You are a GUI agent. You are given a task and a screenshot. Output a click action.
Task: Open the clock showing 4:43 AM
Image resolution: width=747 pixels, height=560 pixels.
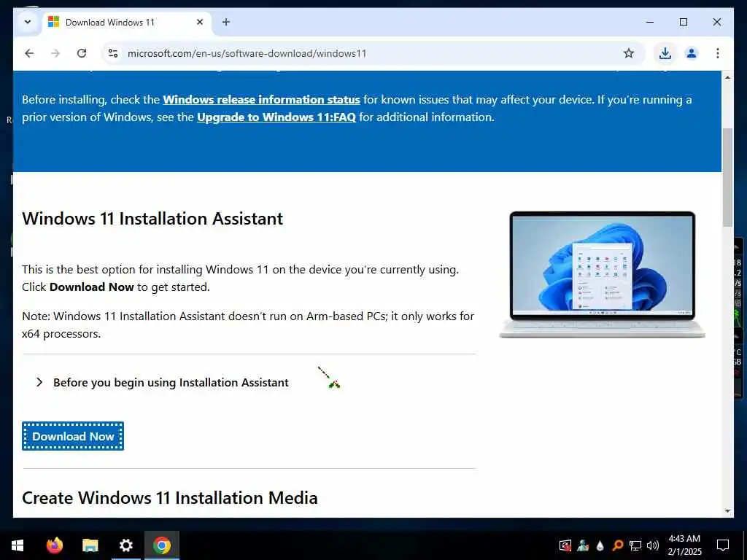(684, 545)
